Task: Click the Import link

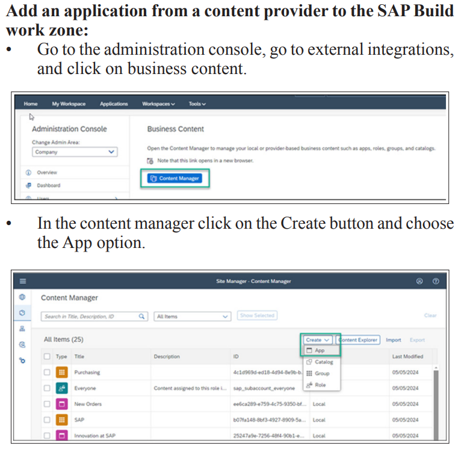Action: tap(394, 340)
